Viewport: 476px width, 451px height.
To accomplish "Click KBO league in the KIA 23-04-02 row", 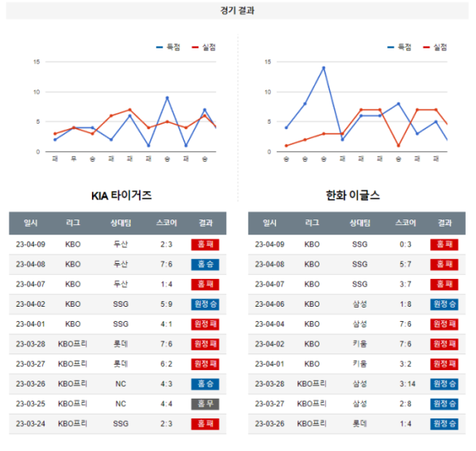I will [73, 304].
